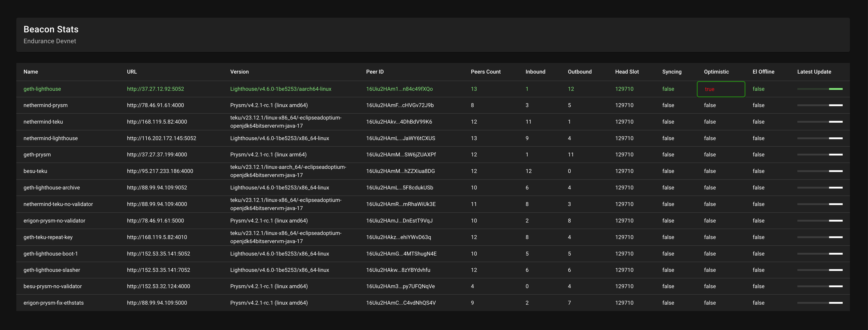The height and width of the screenshot is (330, 868).
Task: Select the nethermind-prysm node name
Action: [x=46, y=105]
